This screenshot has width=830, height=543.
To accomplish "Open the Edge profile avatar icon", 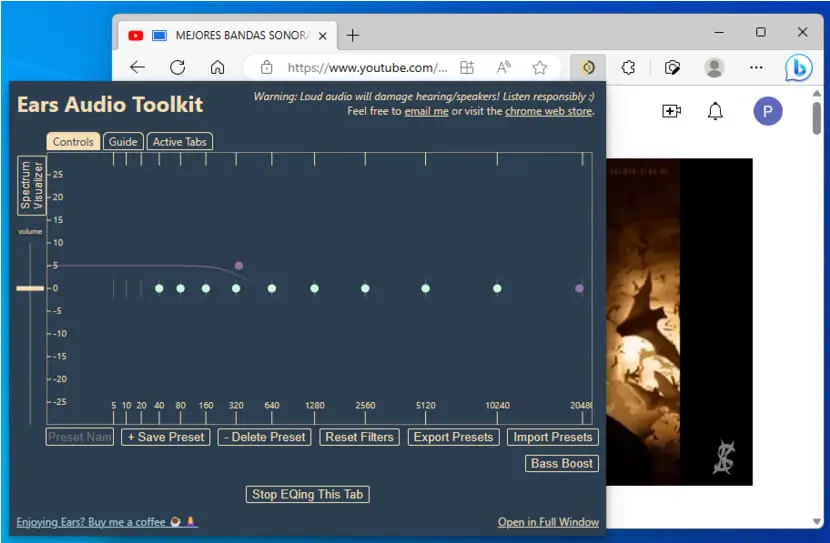I will [714, 68].
